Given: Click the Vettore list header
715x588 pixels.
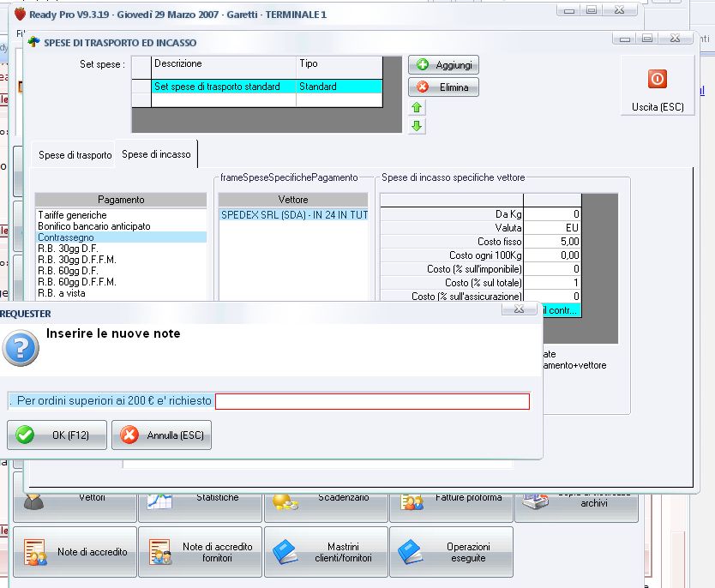Looking at the screenshot, I should click(293, 200).
